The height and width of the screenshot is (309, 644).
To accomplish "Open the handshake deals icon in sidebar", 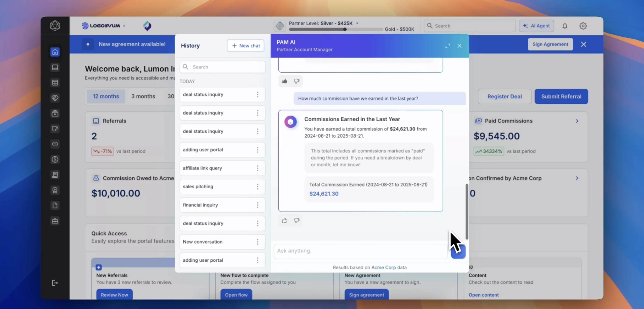I will 55,98.
